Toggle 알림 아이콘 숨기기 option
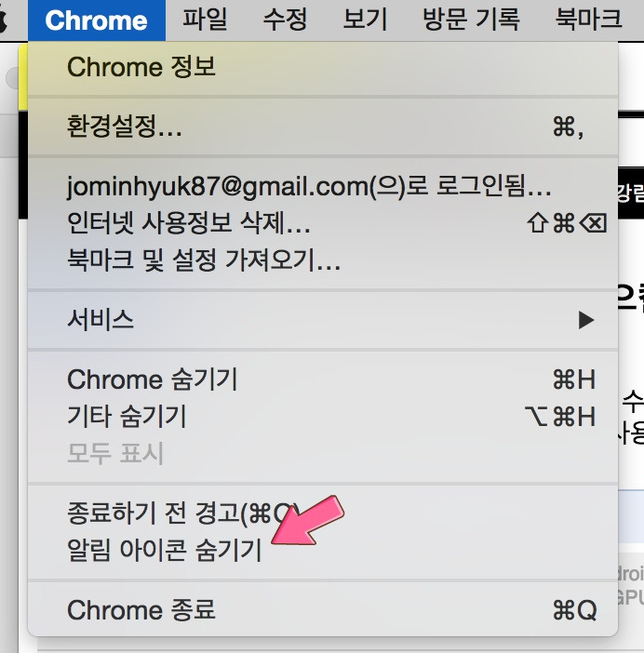644x653 pixels. pos(323,550)
